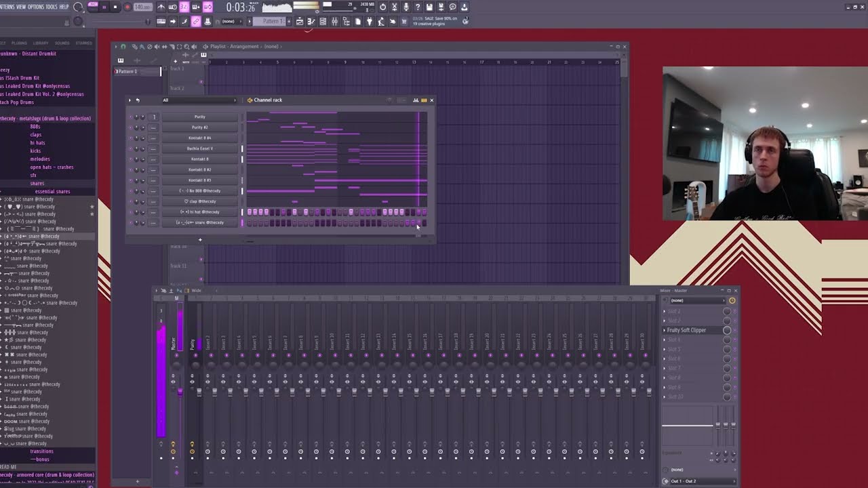
Task: Select the Purity channel button
Action: click(199, 117)
